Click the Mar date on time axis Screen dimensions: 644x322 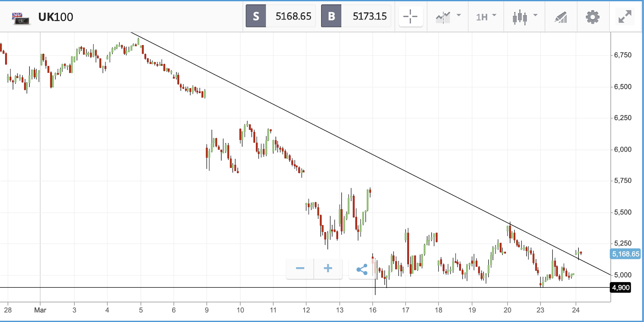(x=40, y=310)
